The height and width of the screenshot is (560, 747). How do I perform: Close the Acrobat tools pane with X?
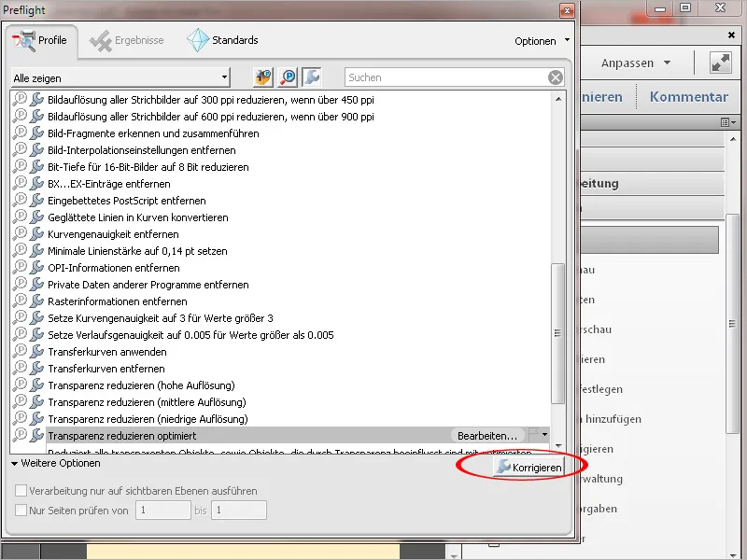(x=731, y=35)
